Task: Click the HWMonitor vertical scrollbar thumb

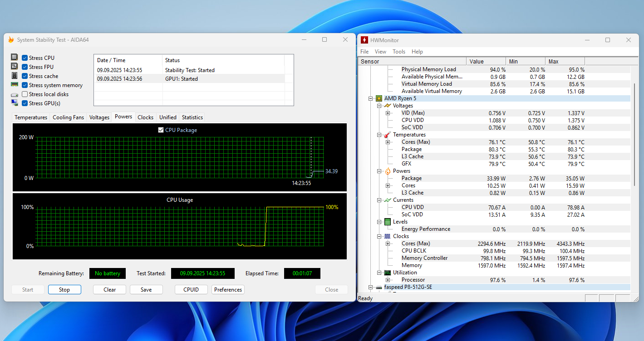Action: tap(634, 134)
